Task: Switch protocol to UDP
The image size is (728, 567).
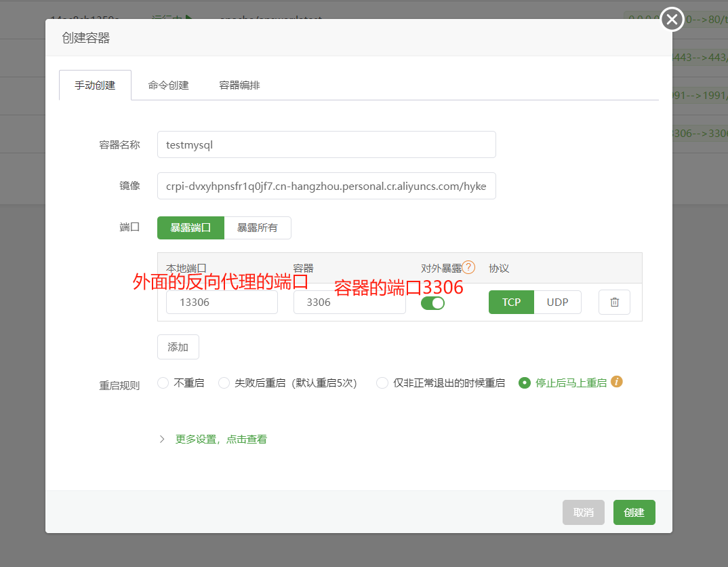Action: tap(557, 302)
